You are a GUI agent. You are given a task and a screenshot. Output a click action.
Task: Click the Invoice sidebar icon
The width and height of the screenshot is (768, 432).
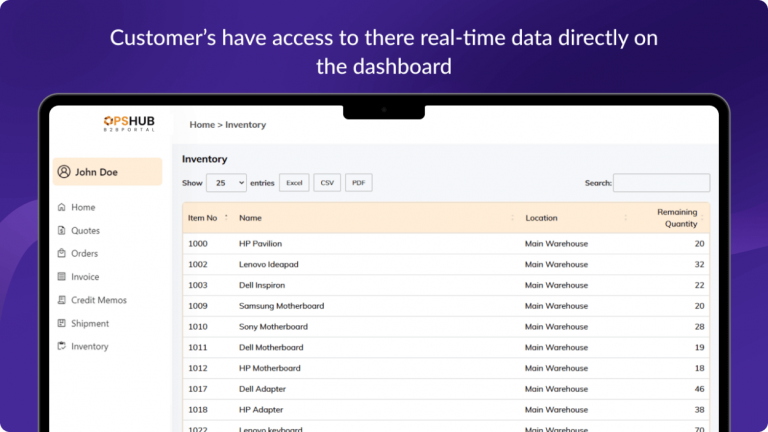pos(61,277)
